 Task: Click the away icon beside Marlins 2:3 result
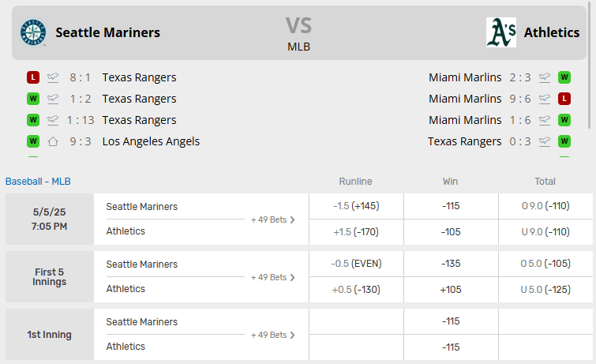(545, 77)
